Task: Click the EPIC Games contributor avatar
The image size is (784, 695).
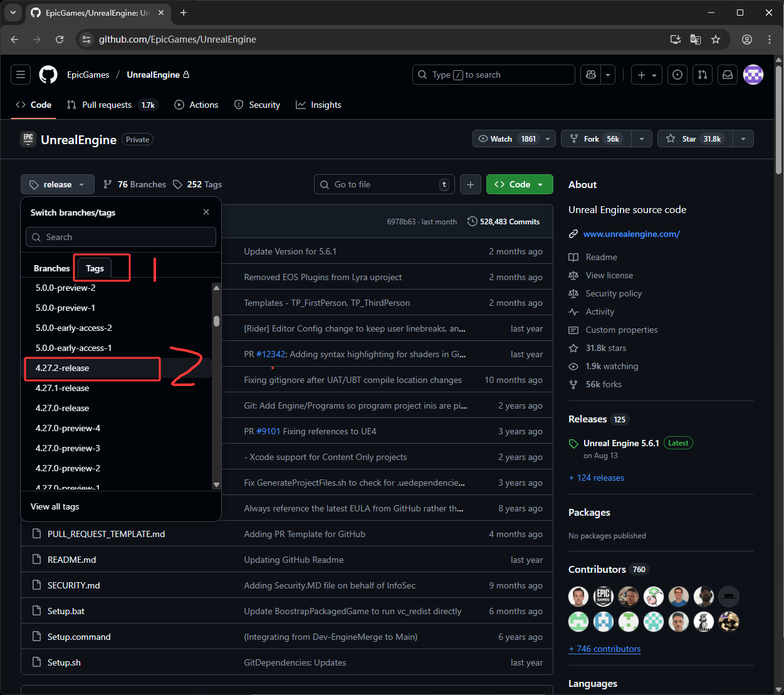Action: pos(604,596)
